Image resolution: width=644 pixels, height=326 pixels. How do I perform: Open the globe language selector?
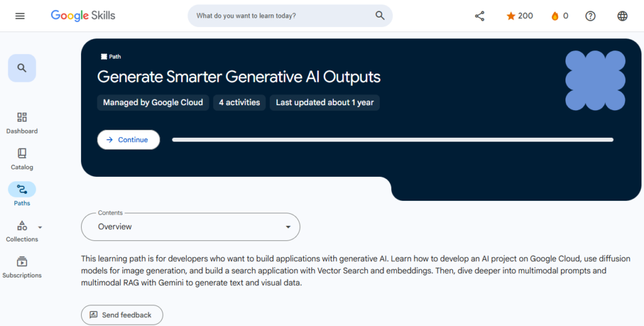[622, 16]
